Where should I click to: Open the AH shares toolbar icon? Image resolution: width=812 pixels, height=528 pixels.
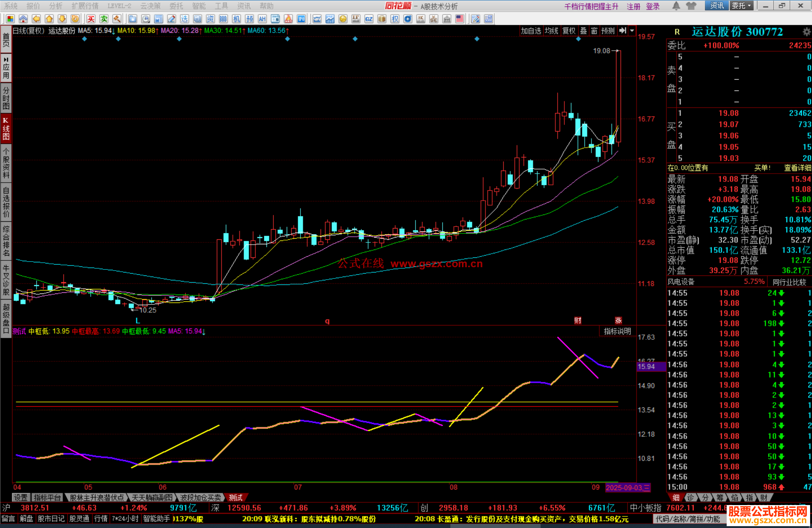pyautogui.click(x=262, y=19)
